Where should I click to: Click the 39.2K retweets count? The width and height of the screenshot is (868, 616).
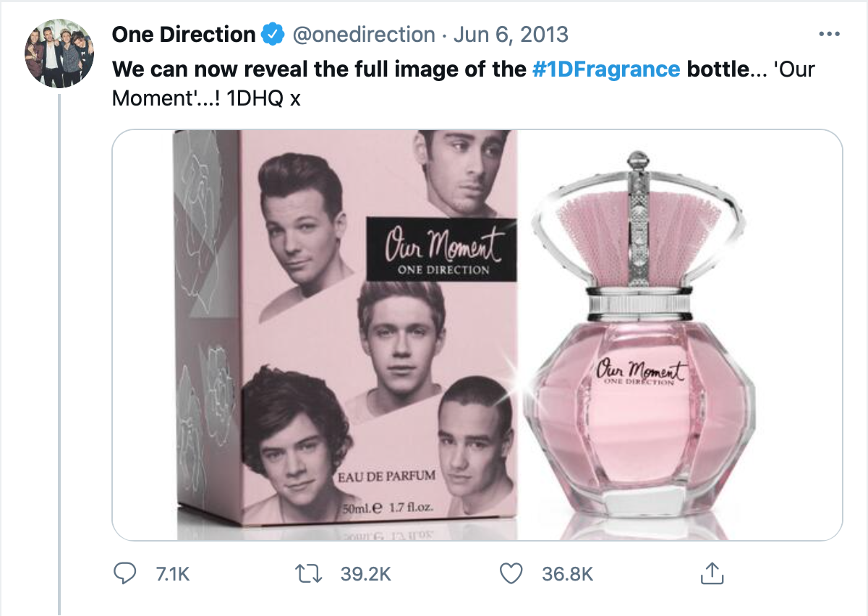pos(365,575)
